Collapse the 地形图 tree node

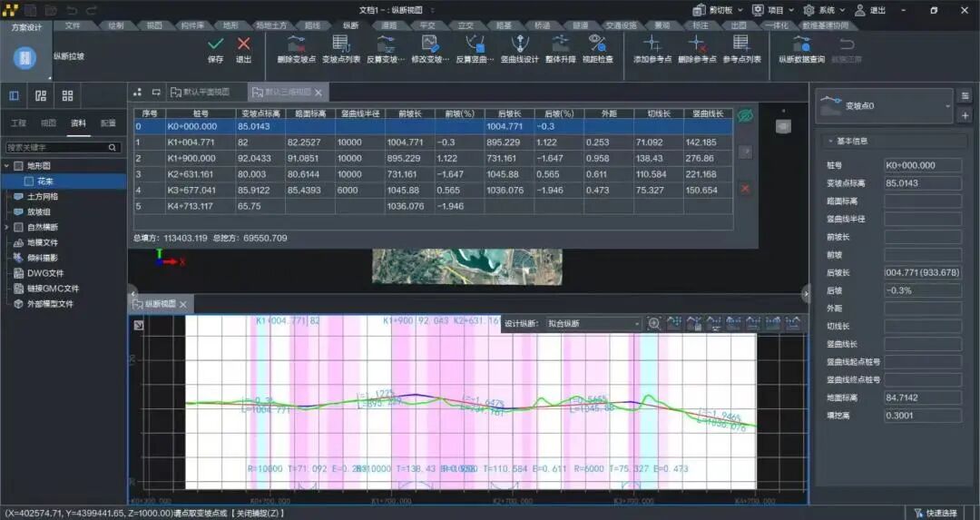[7, 166]
